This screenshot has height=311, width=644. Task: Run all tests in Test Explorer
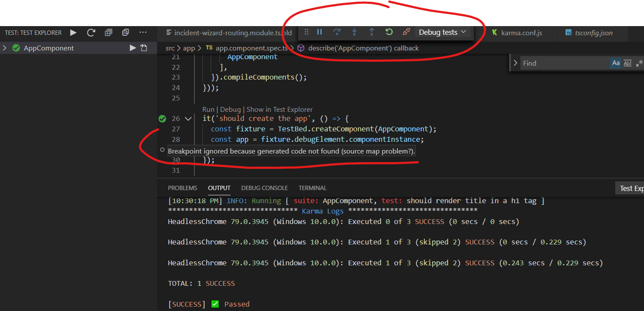pyautogui.click(x=73, y=33)
